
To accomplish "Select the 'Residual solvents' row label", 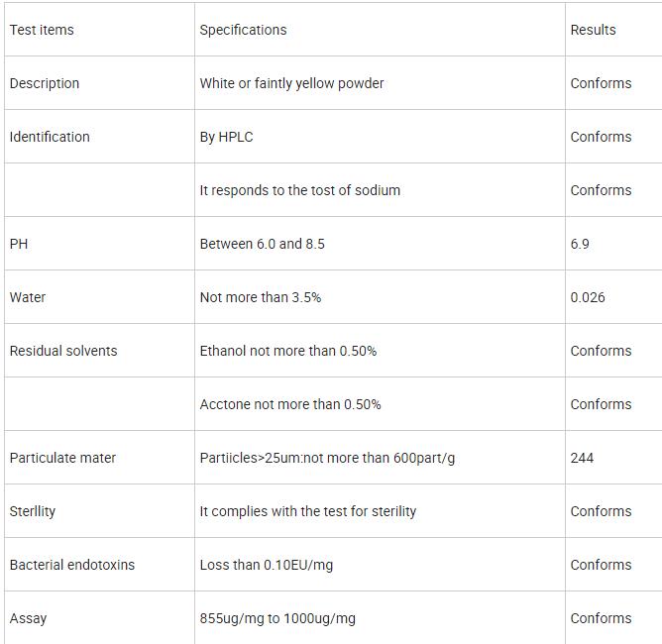I will coord(63,351).
